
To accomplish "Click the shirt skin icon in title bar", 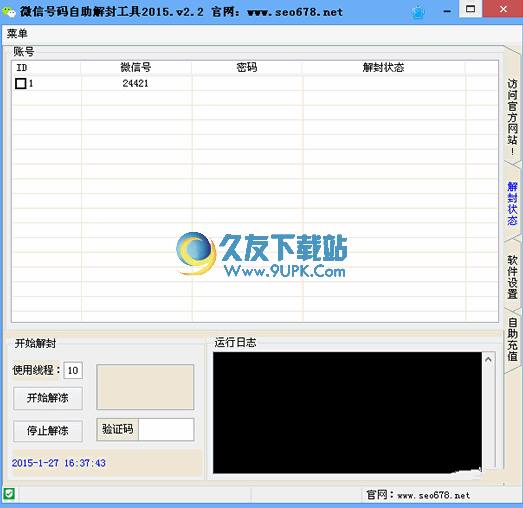I will [x=418, y=12].
